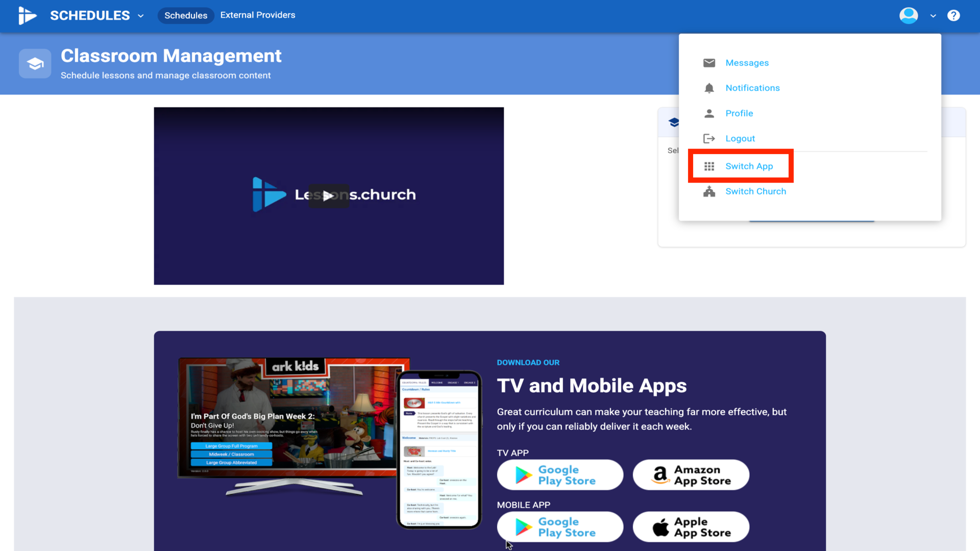The width and height of the screenshot is (980, 551).
Task: Click the Lessons.church logo icon
Action: [27, 15]
